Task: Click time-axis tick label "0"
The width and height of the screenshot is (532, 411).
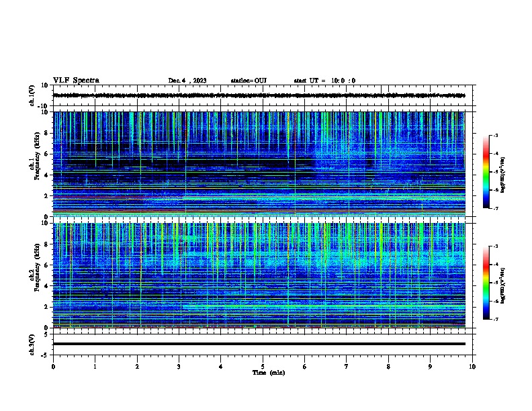Action: 53,367
